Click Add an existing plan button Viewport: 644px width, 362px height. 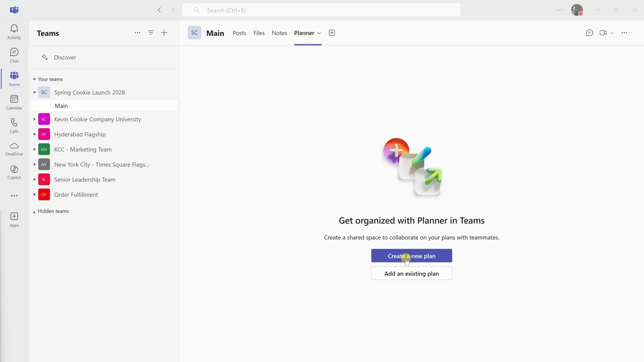pyautogui.click(x=412, y=274)
